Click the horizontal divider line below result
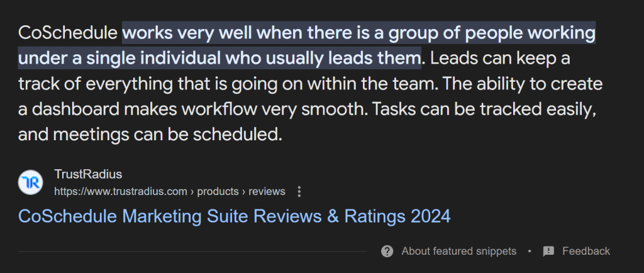644x273 pixels. pos(192,251)
